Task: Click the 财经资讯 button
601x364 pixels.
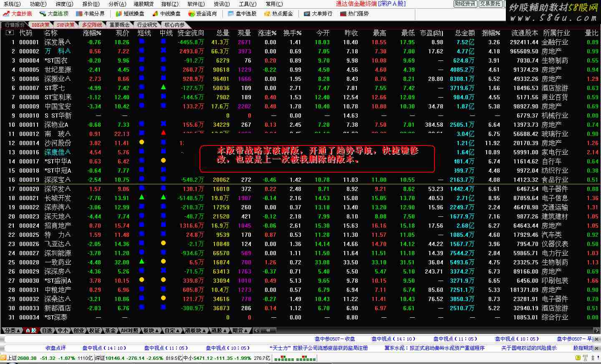Action: (465, 4)
